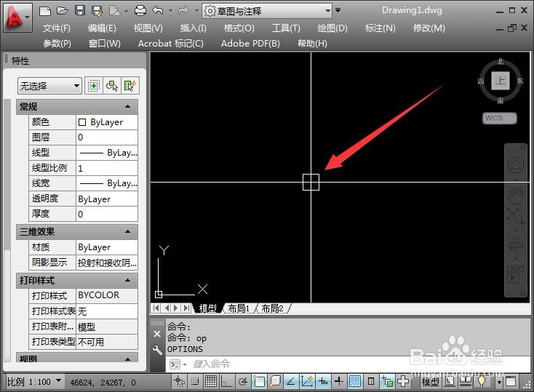Open the AutoCAD application menu button
This screenshot has width=534, height=392.
(x=17, y=17)
